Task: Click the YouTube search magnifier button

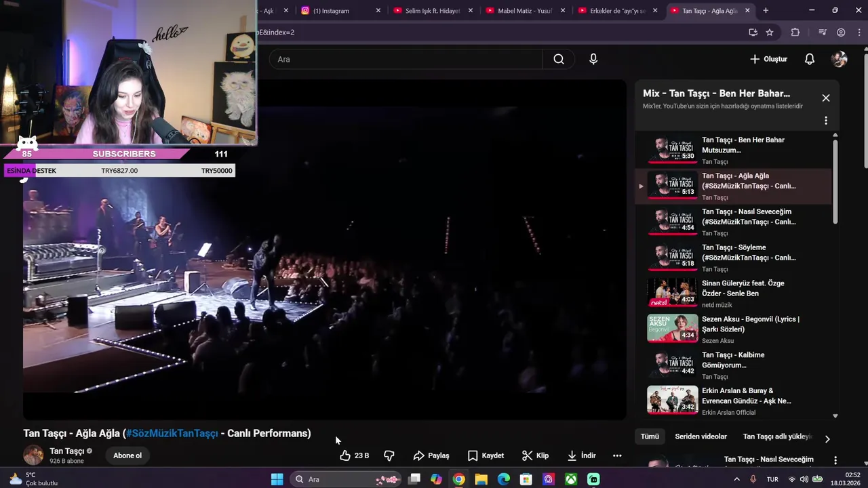Action: pos(559,59)
